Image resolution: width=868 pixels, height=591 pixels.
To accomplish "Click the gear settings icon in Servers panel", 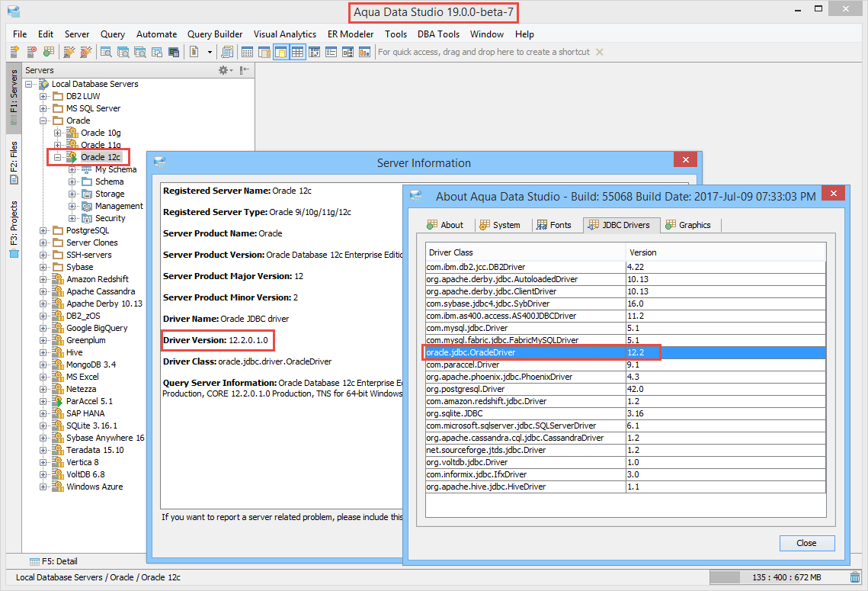I will click(223, 70).
